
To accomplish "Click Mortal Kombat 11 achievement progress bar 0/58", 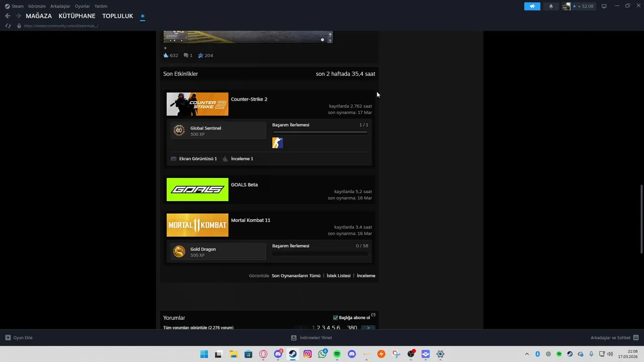I will [320, 254].
